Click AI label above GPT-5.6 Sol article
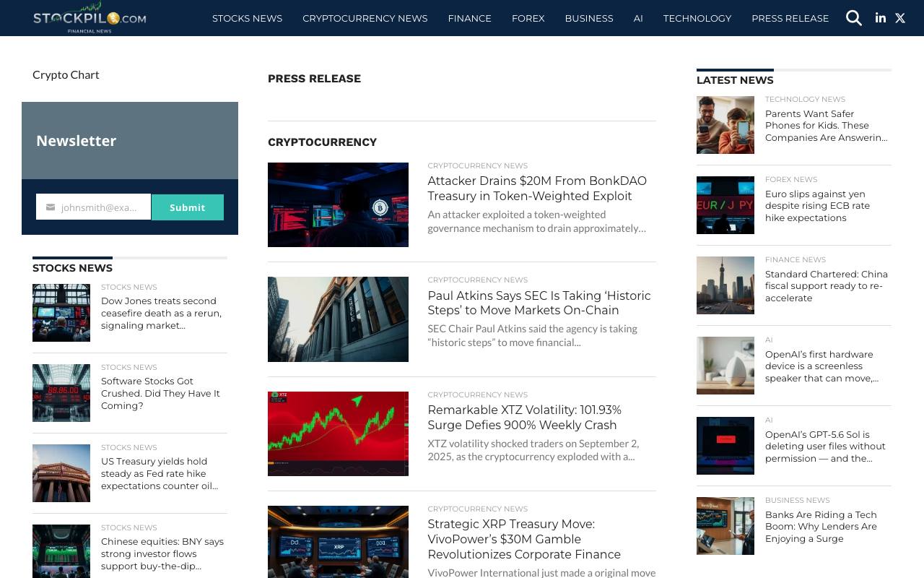Viewport: 924px width, 578px height. [x=769, y=420]
